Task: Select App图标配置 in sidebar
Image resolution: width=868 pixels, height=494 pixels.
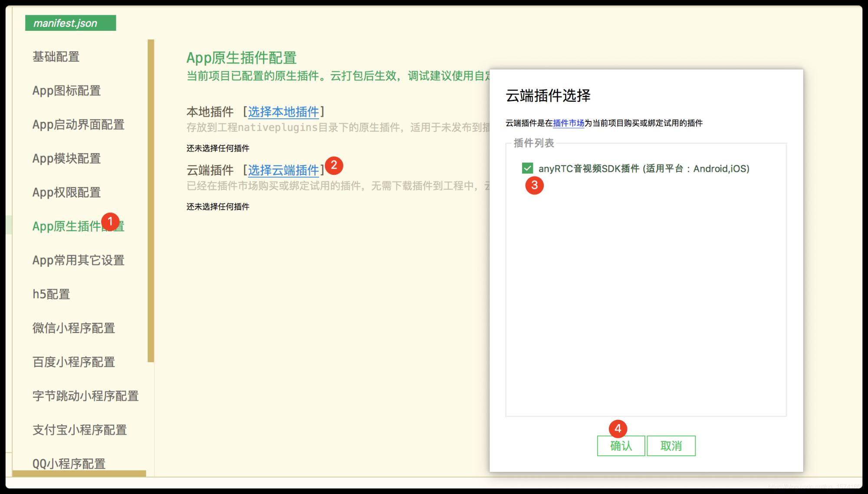Action: [x=66, y=91]
